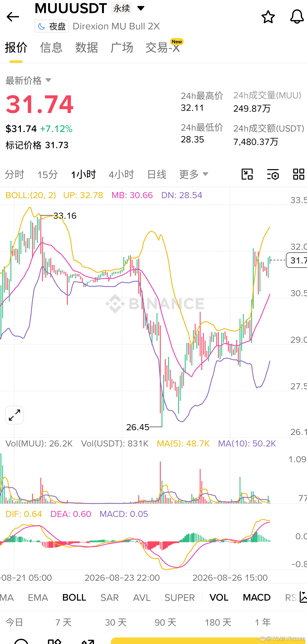
Task: Open the 交易-X tab
Action: (163, 47)
